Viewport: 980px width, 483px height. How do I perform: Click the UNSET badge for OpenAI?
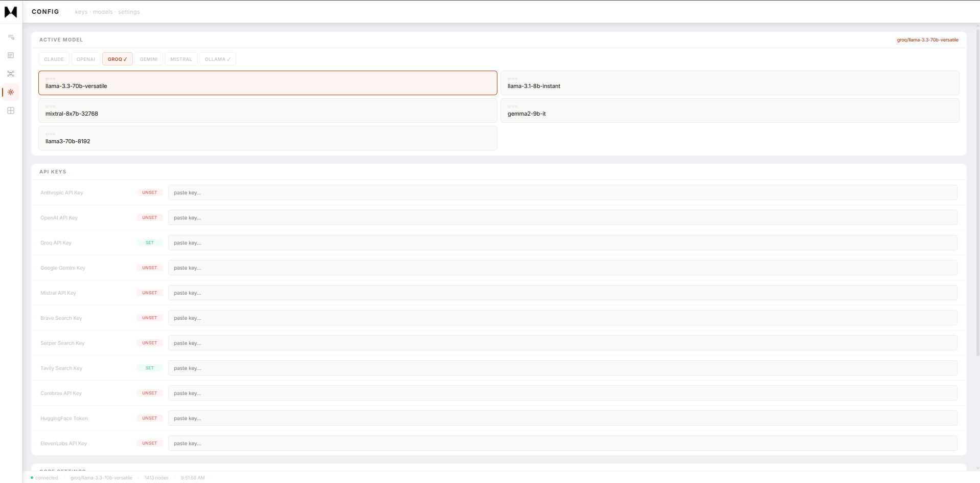pos(150,217)
